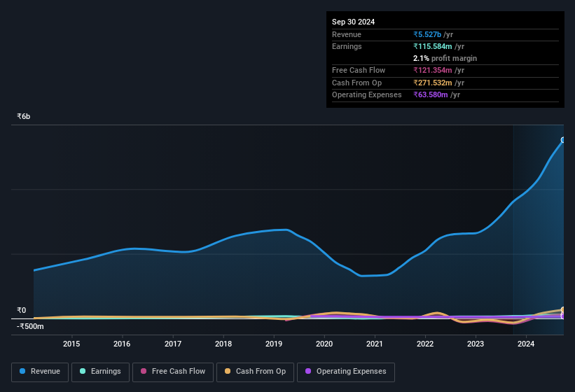Click the Earnings row label in tooltip
The width and height of the screenshot is (575, 392).
click(347, 46)
